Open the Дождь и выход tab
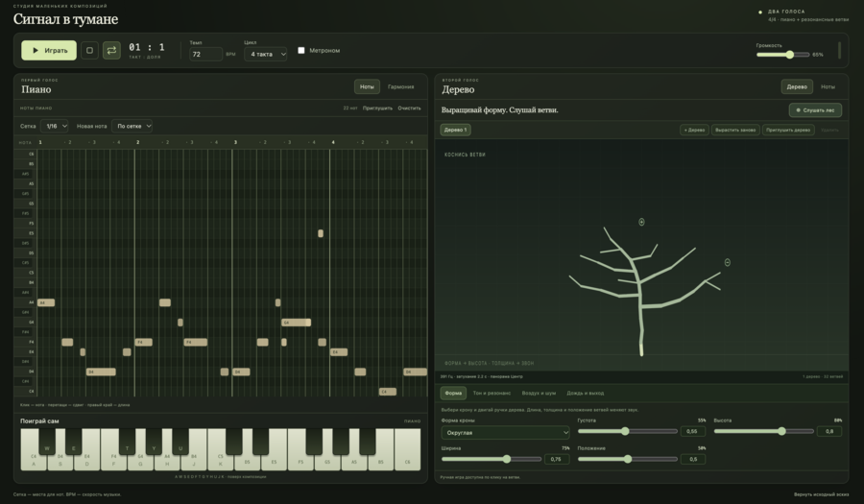Screen dimensions: 864x504 (586, 393)
